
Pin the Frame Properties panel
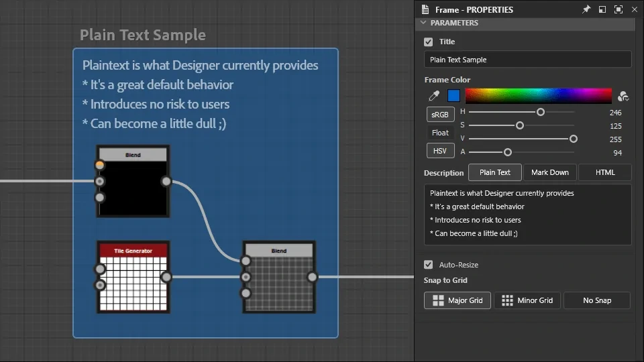click(x=586, y=9)
